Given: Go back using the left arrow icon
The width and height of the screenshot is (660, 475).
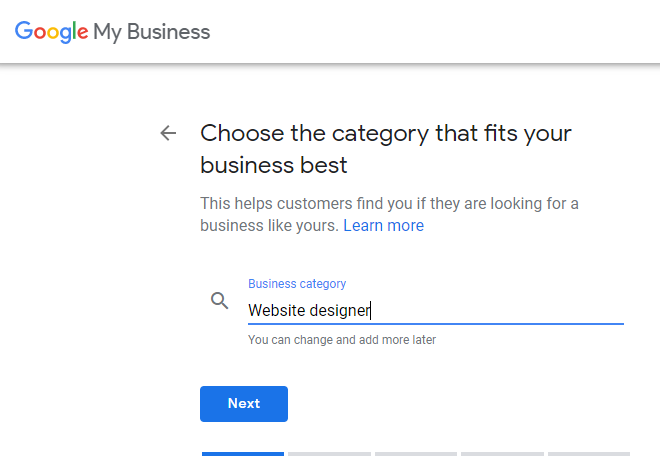Looking at the screenshot, I should 168,133.
